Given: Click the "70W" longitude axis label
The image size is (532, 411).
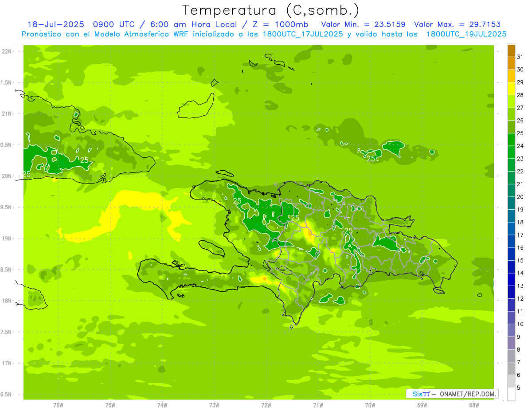Looking at the screenshot, I should click(x=370, y=405).
